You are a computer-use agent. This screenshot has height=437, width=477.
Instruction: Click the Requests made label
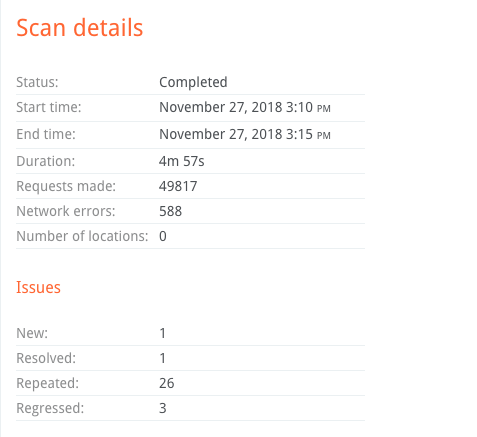point(66,186)
